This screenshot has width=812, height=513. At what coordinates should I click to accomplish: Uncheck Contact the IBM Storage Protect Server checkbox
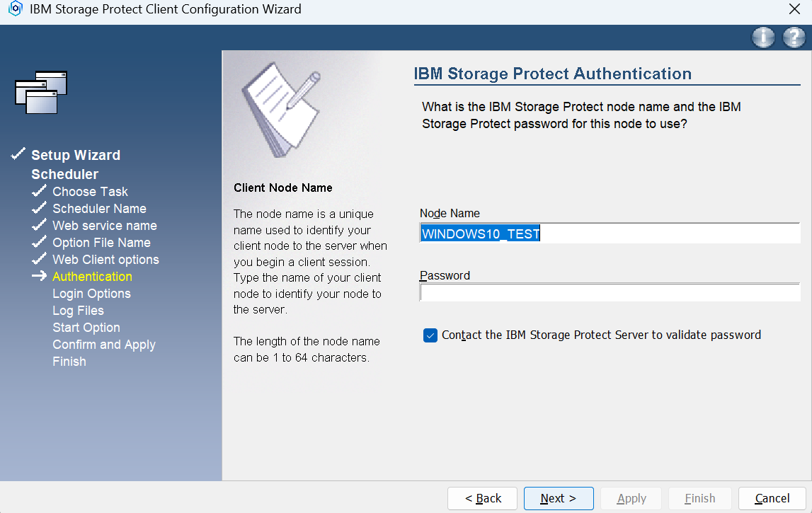click(x=430, y=335)
